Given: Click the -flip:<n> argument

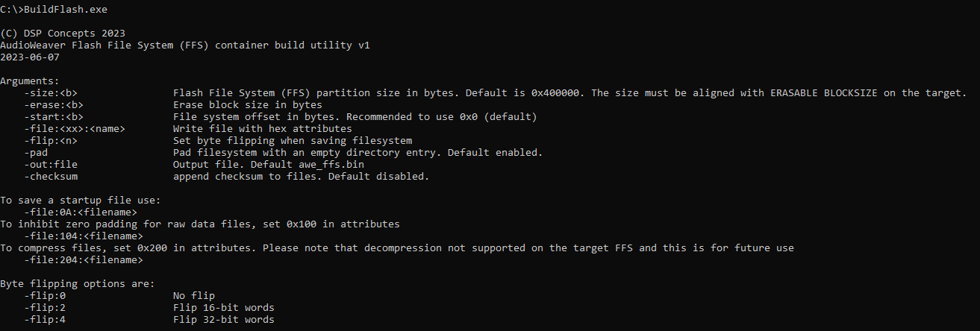Looking at the screenshot, I should 51,141.
